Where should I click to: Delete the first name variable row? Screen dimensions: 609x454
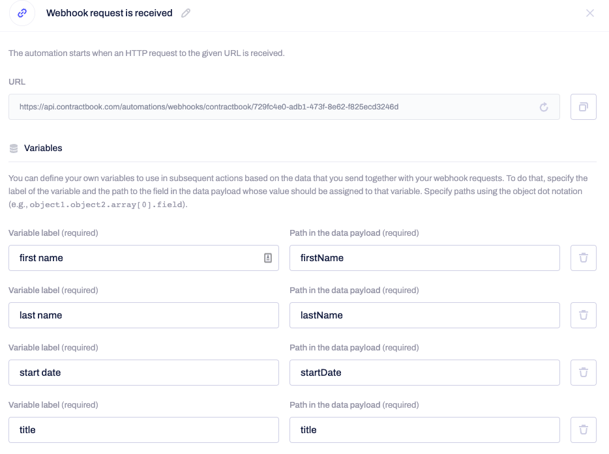point(583,258)
